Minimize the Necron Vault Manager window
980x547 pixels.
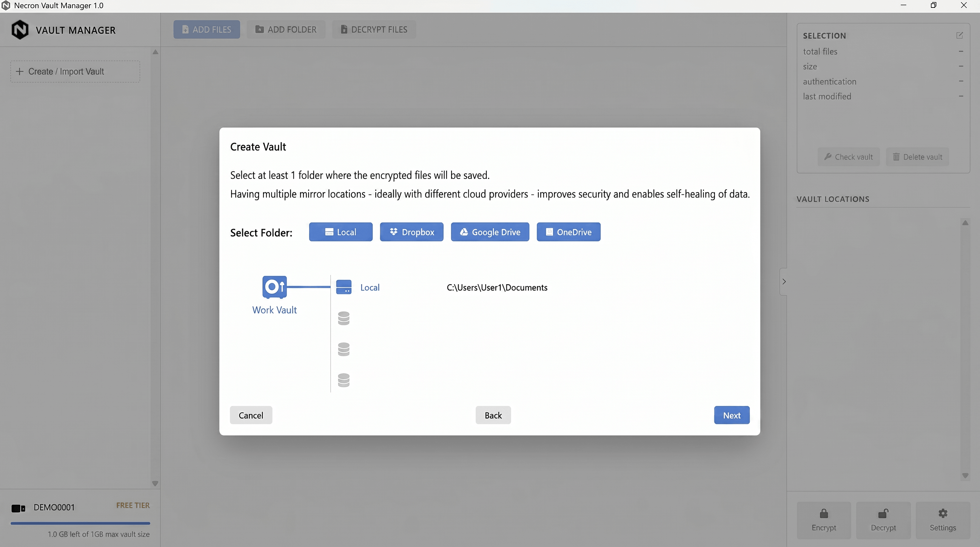[903, 5]
